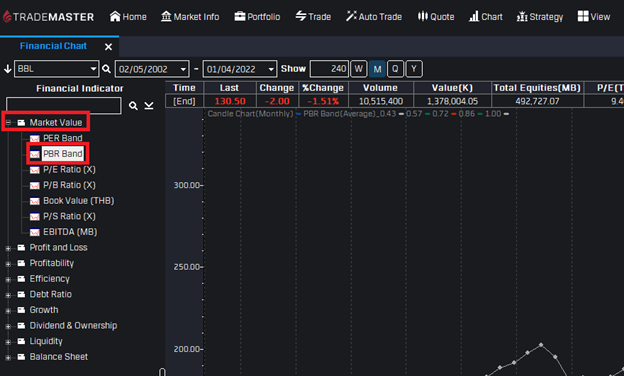Click the 200.00 price axis label
Screen dimensions: 624x376
coord(186,349)
